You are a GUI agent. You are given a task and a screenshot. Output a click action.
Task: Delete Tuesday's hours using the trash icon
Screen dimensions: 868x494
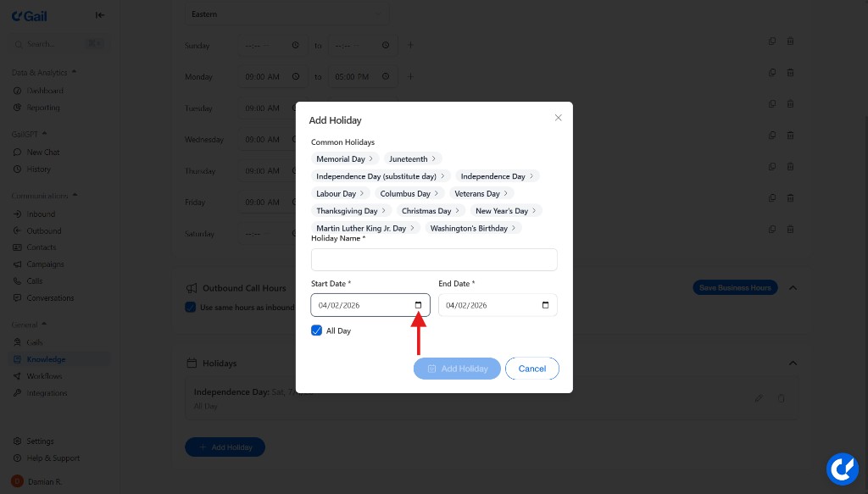click(x=790, y=103)
